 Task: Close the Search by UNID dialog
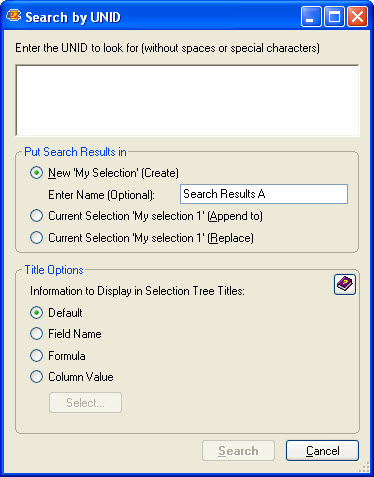(x=357, y=16)
